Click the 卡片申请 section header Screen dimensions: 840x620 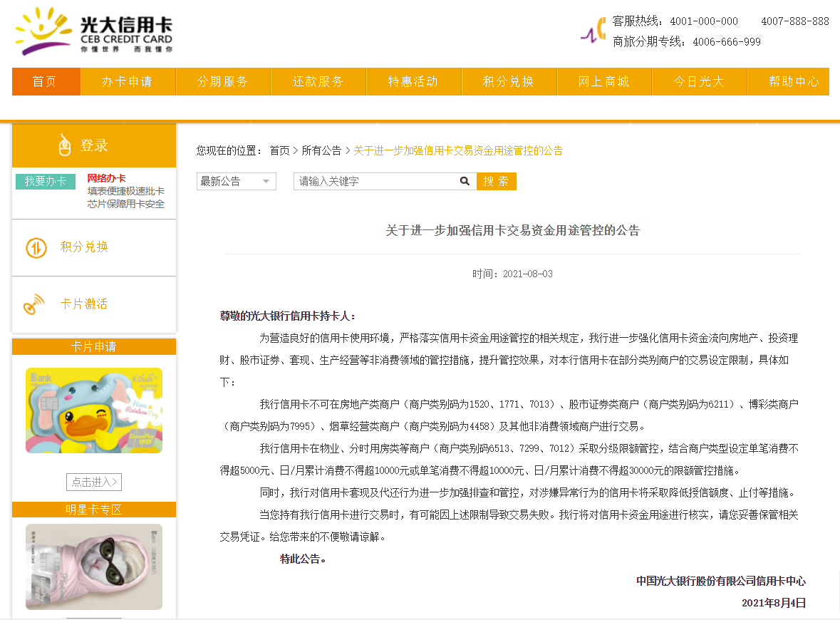tap(94, 347)
